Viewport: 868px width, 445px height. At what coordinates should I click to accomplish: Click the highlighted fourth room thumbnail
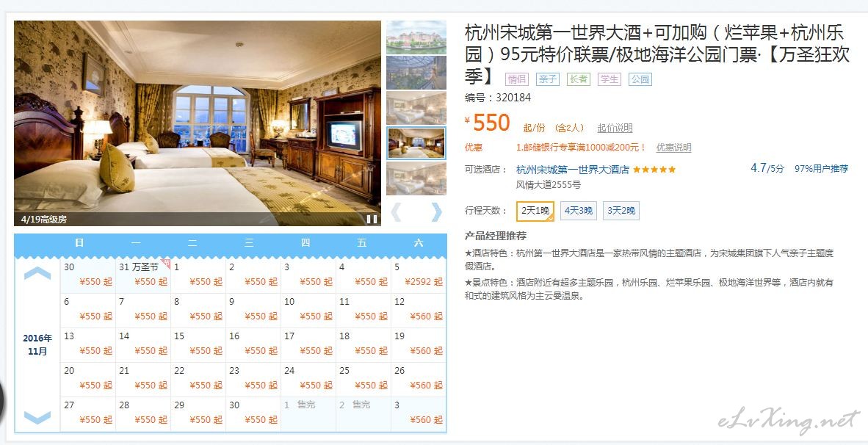(416, 142)
